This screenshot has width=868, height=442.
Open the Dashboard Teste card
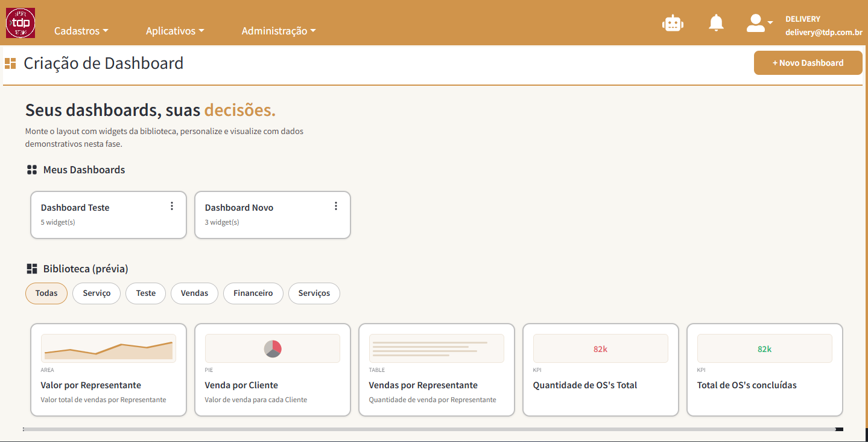point(109,215)
